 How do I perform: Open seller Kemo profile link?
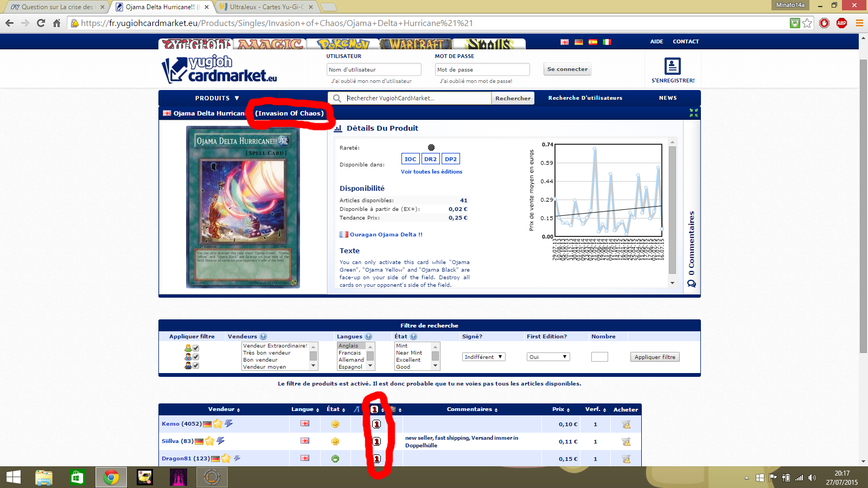pos(170,424)
